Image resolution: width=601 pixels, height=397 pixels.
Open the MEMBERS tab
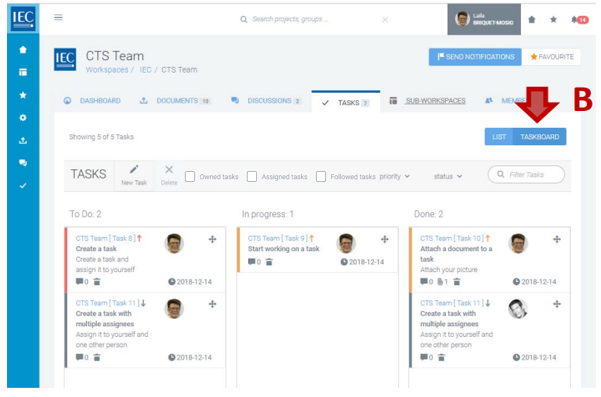click(x=506, y=101)
